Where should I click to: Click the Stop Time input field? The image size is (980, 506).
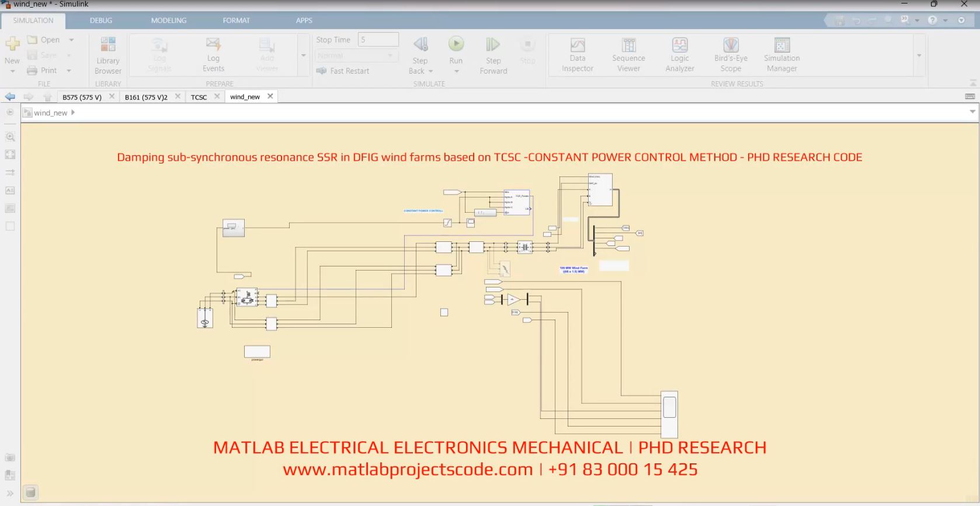coord(378,40)
